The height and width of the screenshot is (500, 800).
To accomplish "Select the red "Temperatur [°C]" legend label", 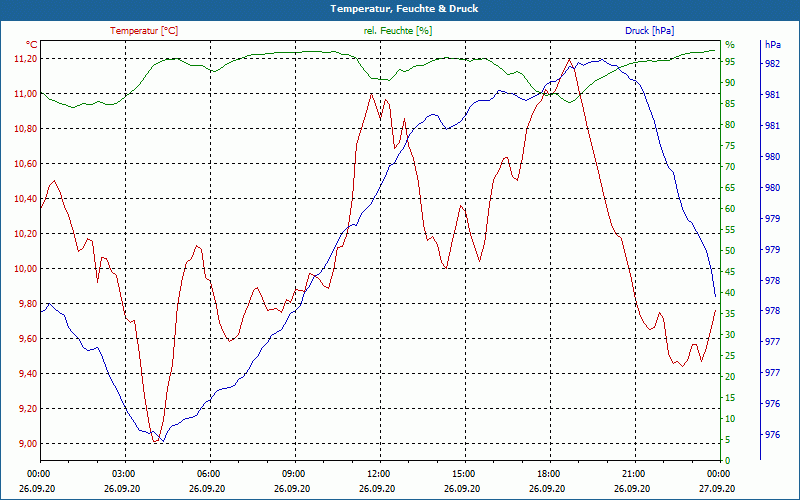I will (144, 31).
